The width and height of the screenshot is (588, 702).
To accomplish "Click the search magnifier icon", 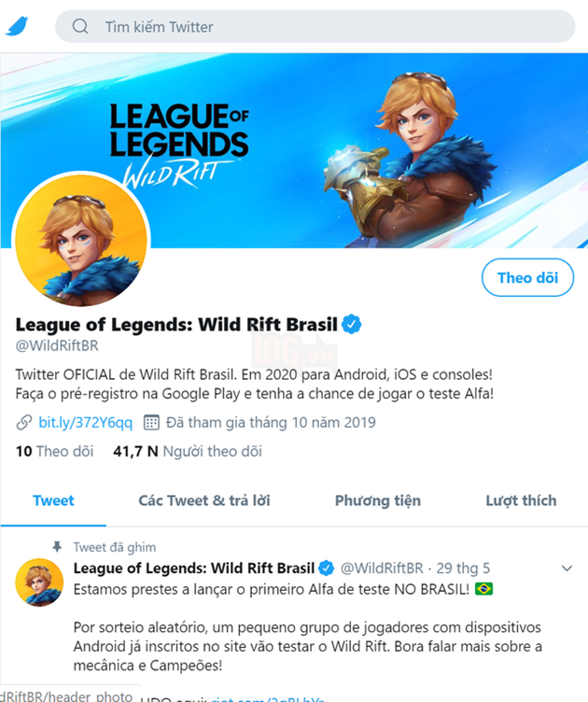I will 80,26.
